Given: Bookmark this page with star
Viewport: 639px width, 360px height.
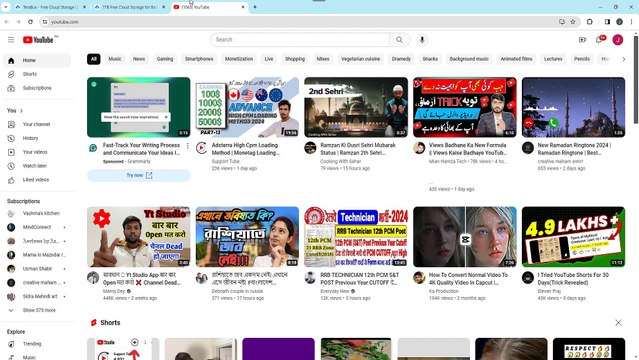Looking at the screenshot, I should (573, 22).
